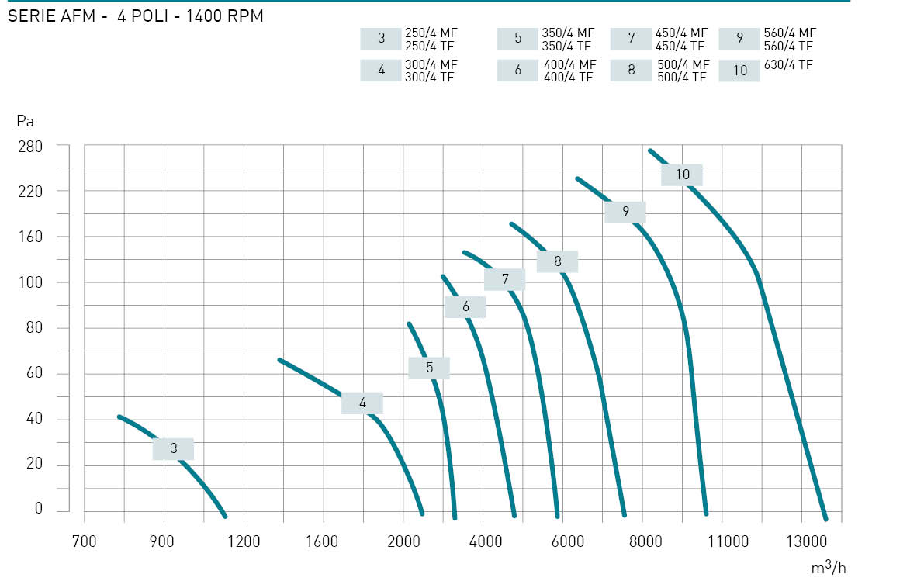
Task: Click curve label 7 on the chart
Action: click(505, 279)
